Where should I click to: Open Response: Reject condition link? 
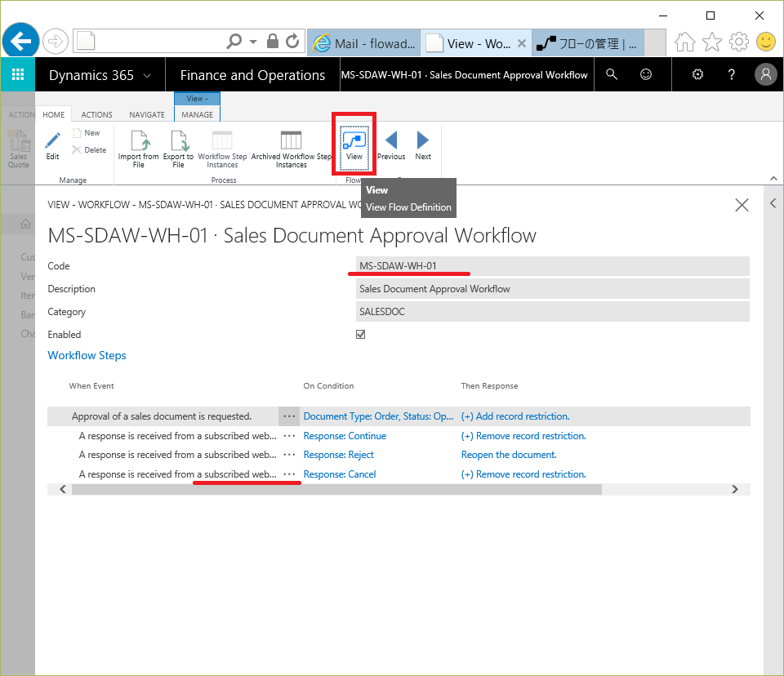coord(338,455)
